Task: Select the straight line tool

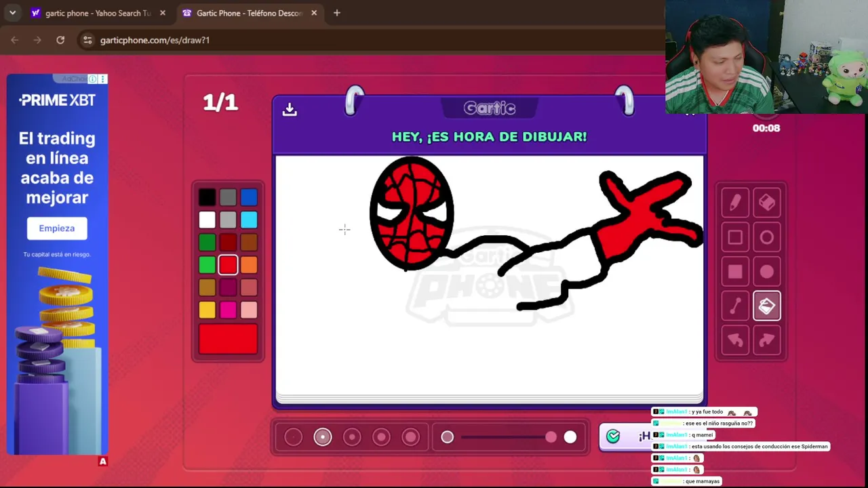Action: 735,306
